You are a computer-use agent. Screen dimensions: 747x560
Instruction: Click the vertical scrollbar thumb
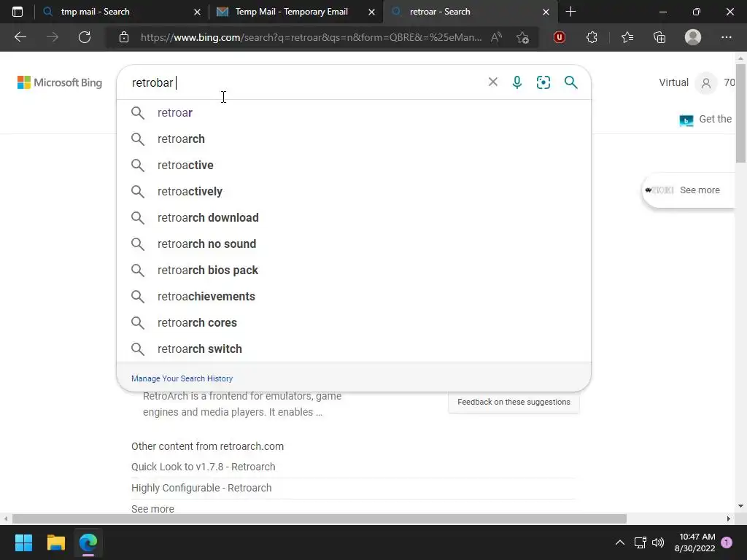pyautogui.click(x=741, y=113)
